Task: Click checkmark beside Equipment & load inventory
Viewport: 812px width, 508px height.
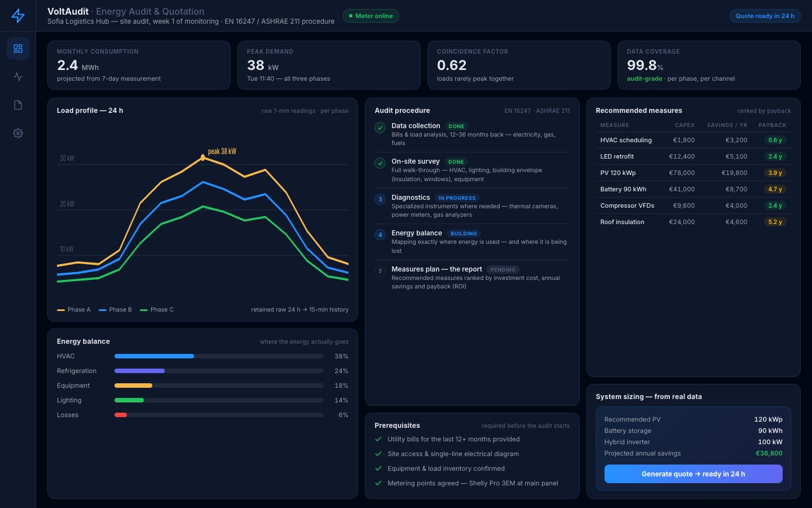Action: click(378, 468)
